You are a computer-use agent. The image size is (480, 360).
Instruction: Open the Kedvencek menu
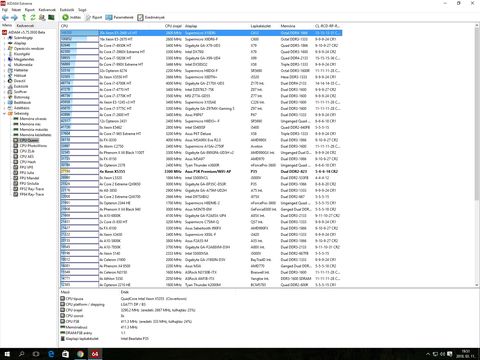pyautogui.click(x=47, y=10)
